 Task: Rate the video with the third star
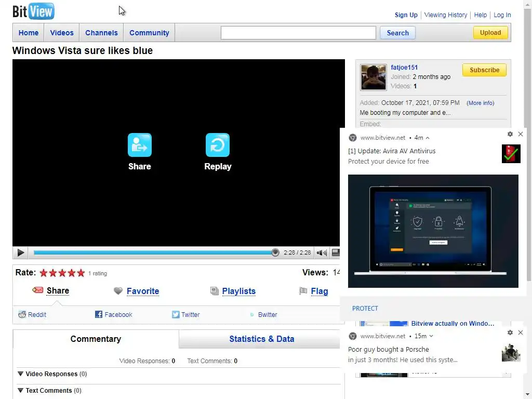point(62,273)
